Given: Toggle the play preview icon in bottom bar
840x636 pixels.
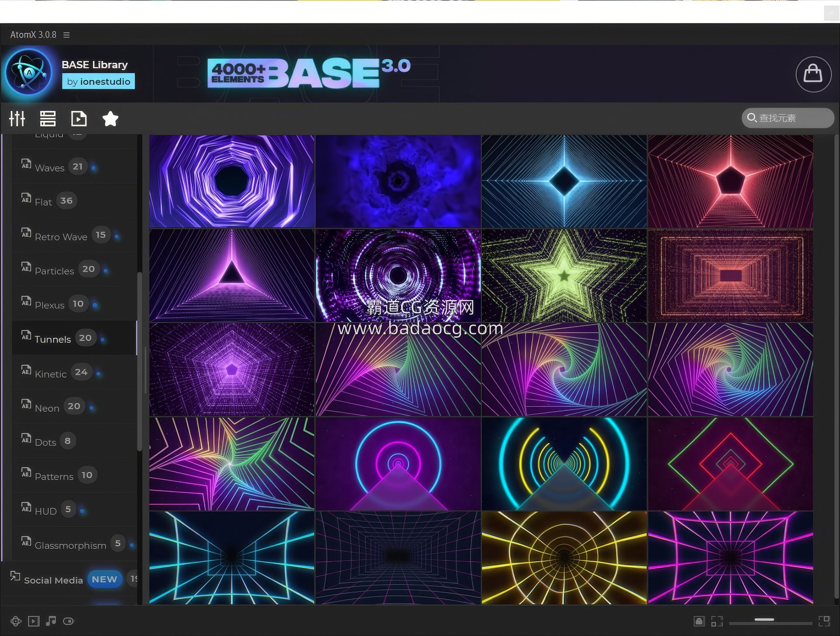Looking at the screenshot, I should click(x=34, y=621).
